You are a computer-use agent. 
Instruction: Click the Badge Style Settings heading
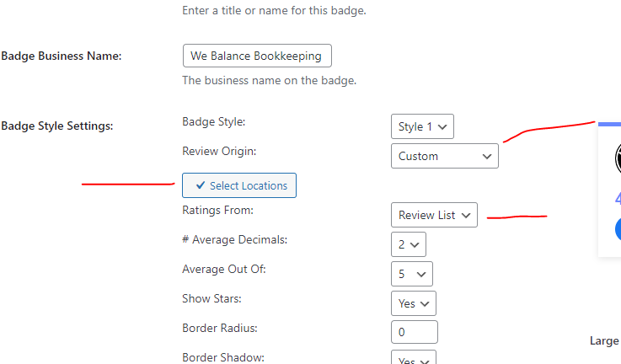pyautogui.click(x=57, y=126)
